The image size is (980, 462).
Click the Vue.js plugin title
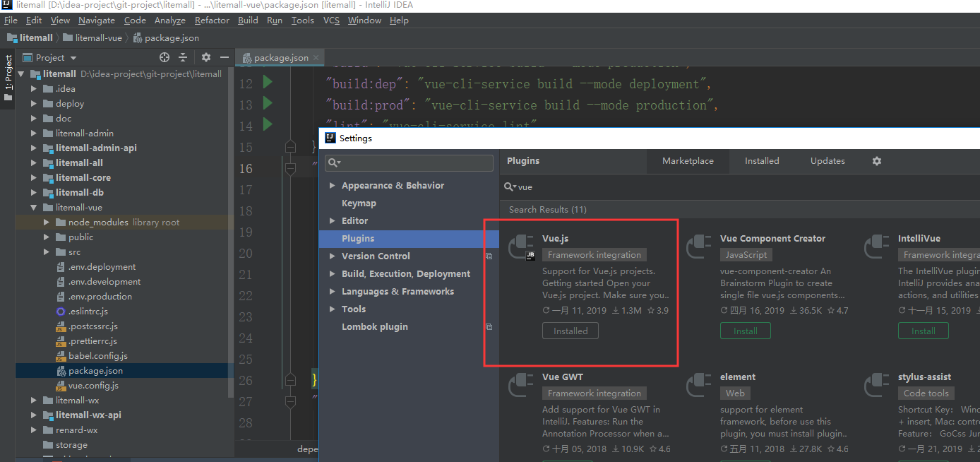(556, 239)
